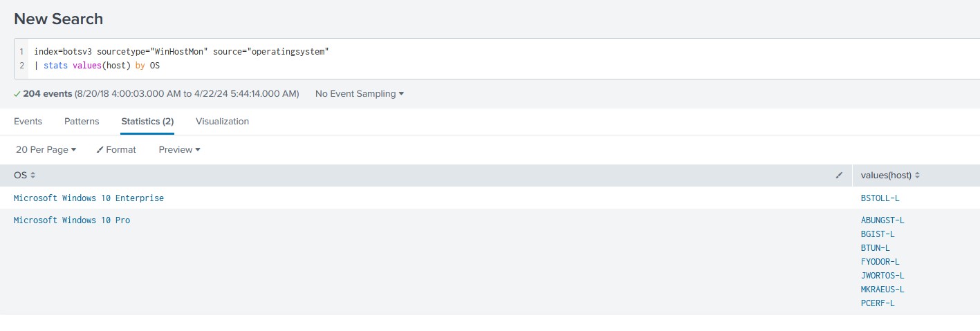Viewport: 980px width, 331px height.
Task: Click inside the search query editor
Action: point(484,59)
